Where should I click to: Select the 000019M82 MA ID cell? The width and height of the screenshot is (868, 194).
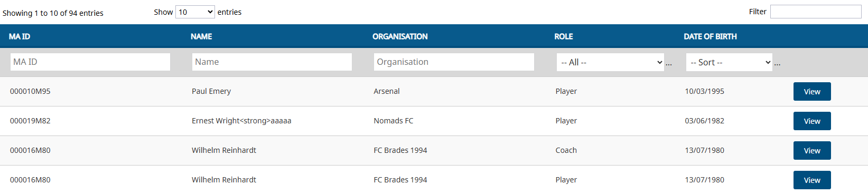click(x=30, y=121)
